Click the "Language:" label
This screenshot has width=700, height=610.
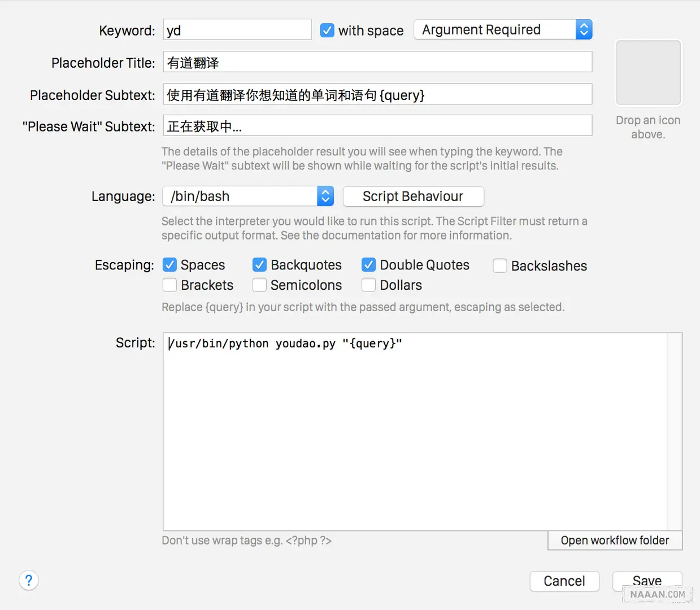pos(123,196)
